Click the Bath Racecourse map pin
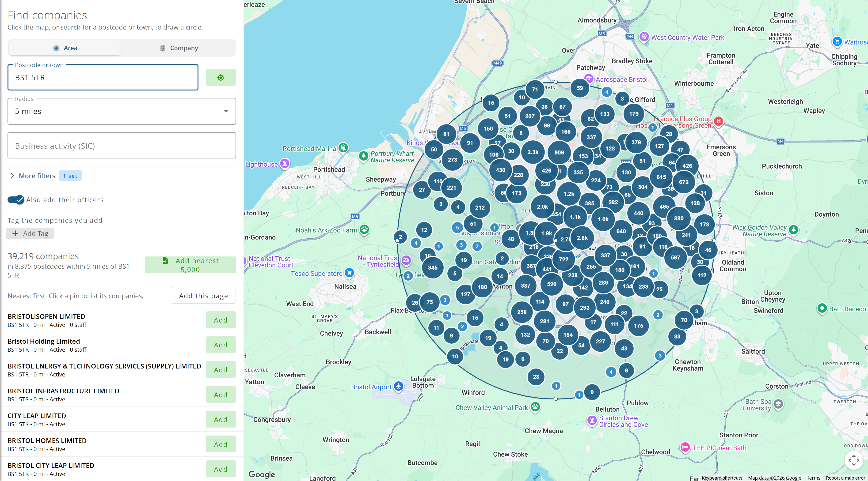The width and height of the screenshot is (868, 481). click(822, 308)
